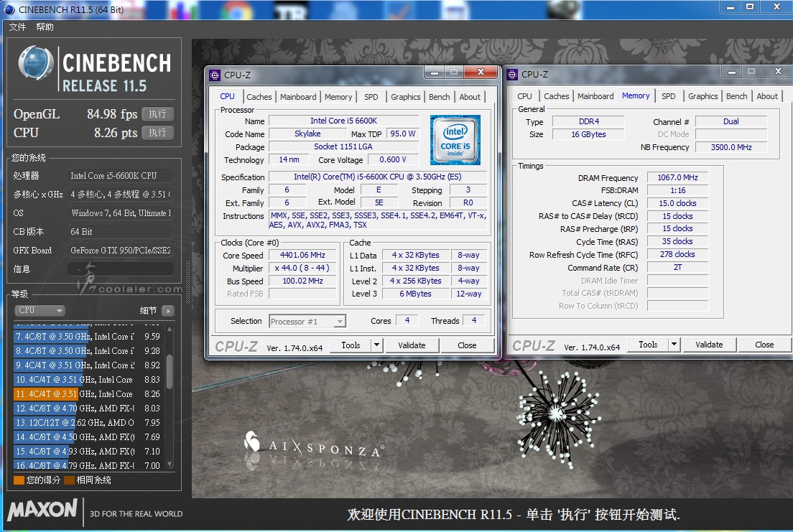
Task: Select ranking row 7 scoring 9.59
Action: [88, 336]
